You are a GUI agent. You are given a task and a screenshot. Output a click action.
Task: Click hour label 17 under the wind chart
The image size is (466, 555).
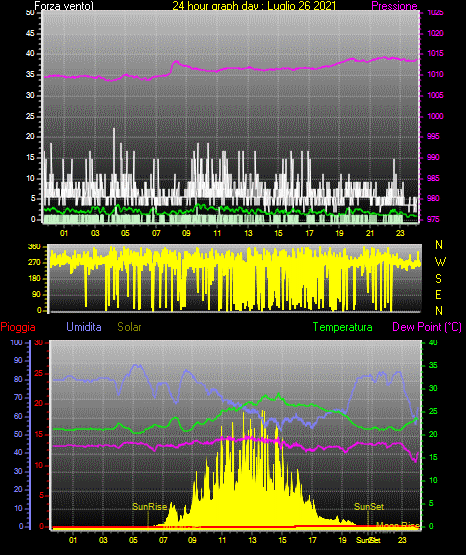point(310,233)
